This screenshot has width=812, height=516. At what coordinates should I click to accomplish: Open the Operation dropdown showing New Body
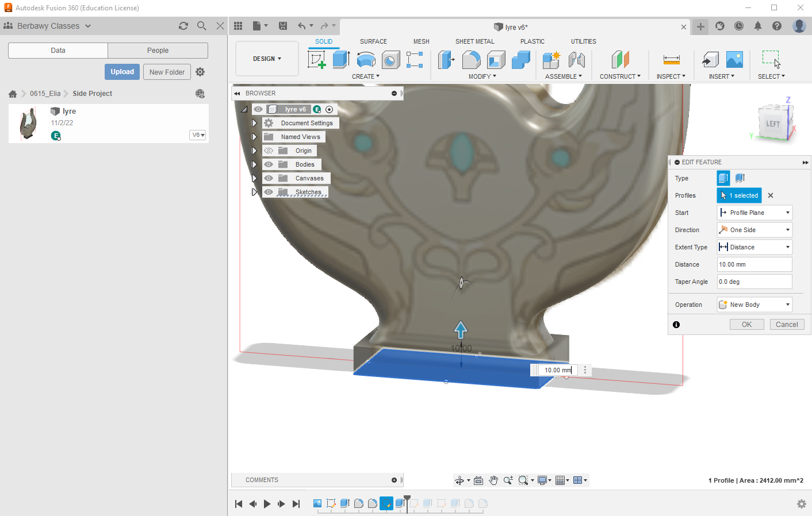tap(754, 305)
